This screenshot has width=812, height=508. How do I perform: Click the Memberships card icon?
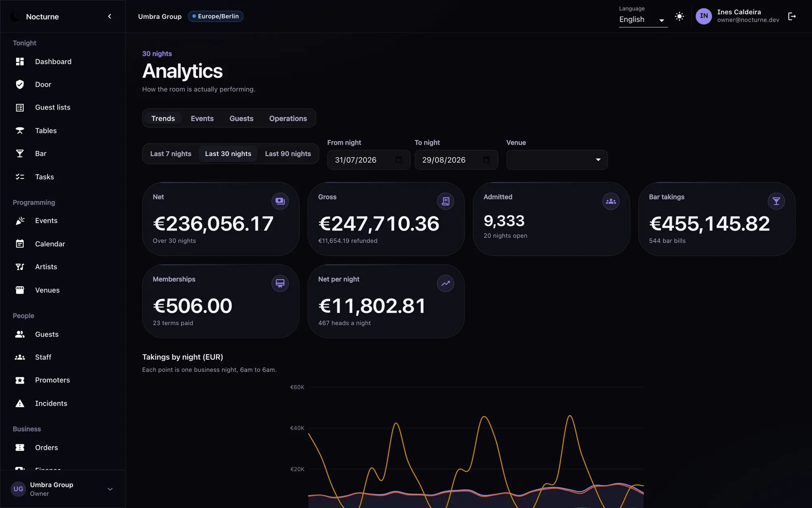[280, 283]
